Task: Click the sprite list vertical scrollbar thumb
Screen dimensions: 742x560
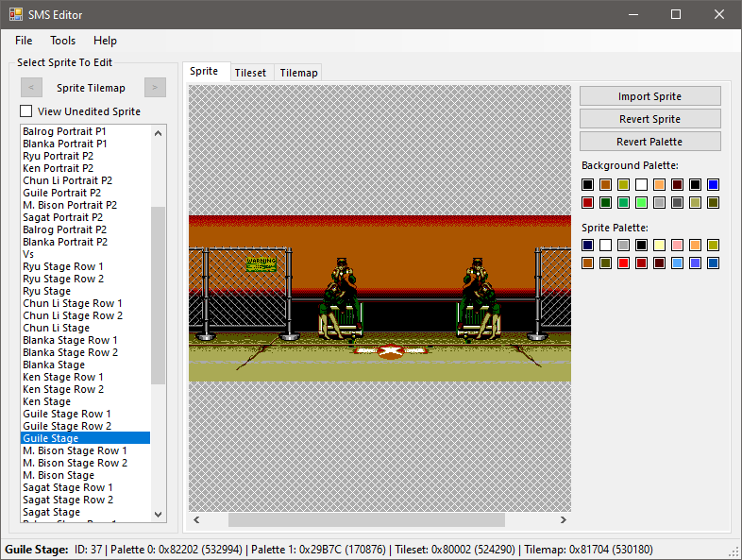Action: pos(158,296)
